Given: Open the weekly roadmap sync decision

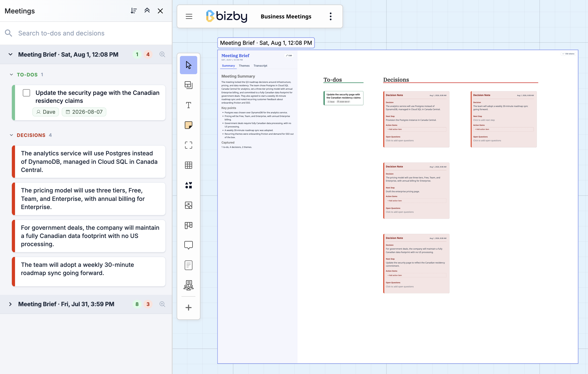Looking at the screenshot, I should coord(89,271).
